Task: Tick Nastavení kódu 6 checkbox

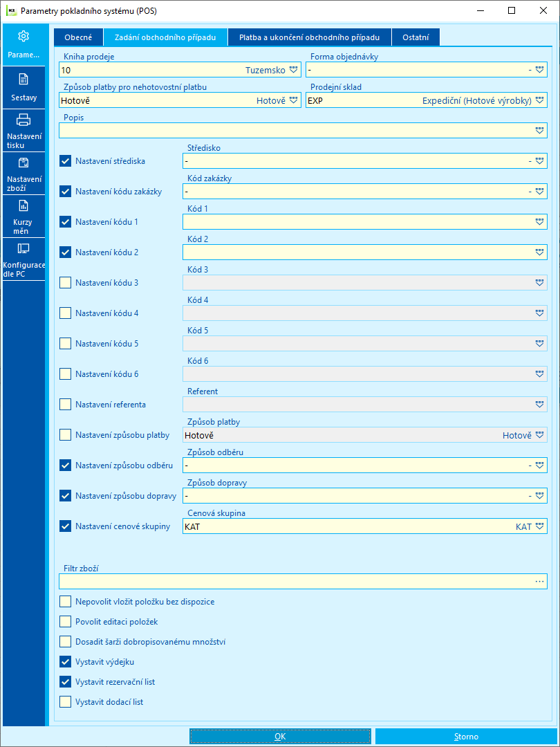Action: (65, 374)
